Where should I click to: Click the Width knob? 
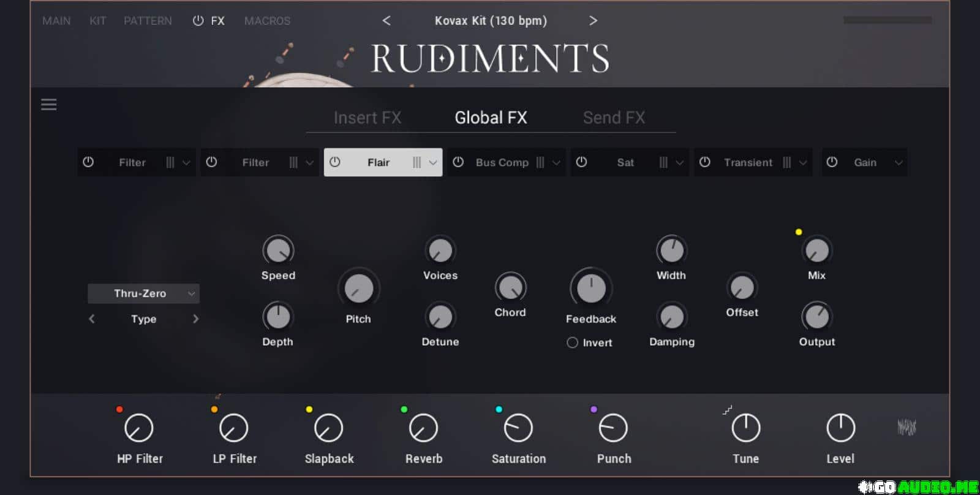671,250
